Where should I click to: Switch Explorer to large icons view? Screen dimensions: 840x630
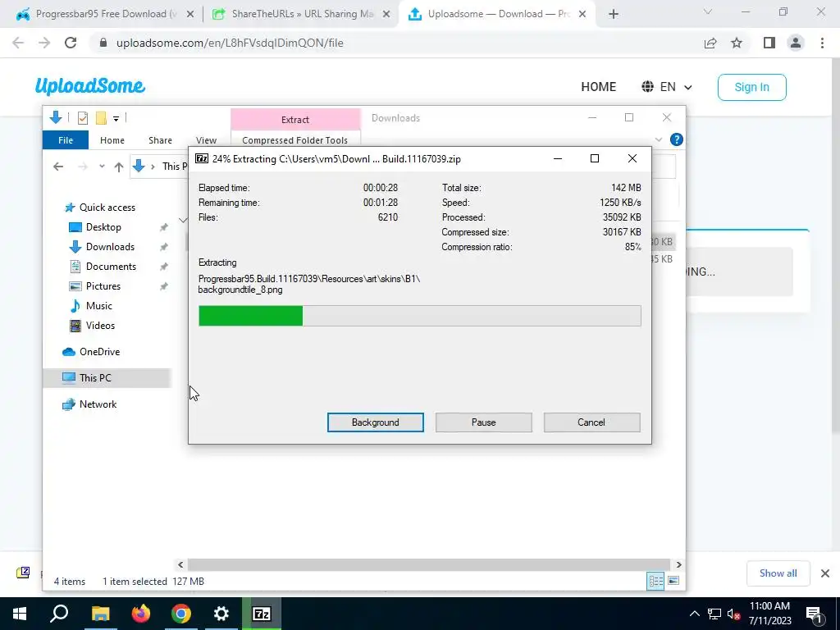[x=673, y=581]
